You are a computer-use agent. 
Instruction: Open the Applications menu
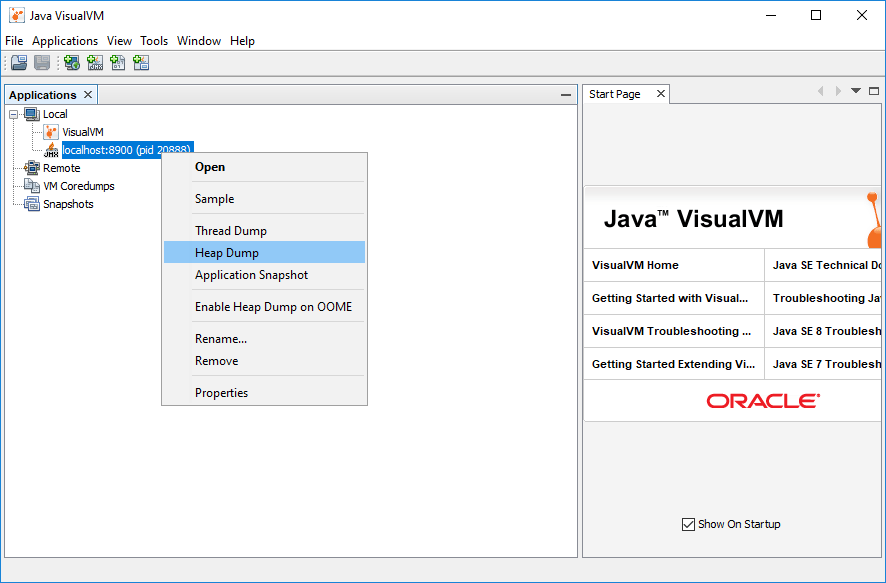click(65, 41)
